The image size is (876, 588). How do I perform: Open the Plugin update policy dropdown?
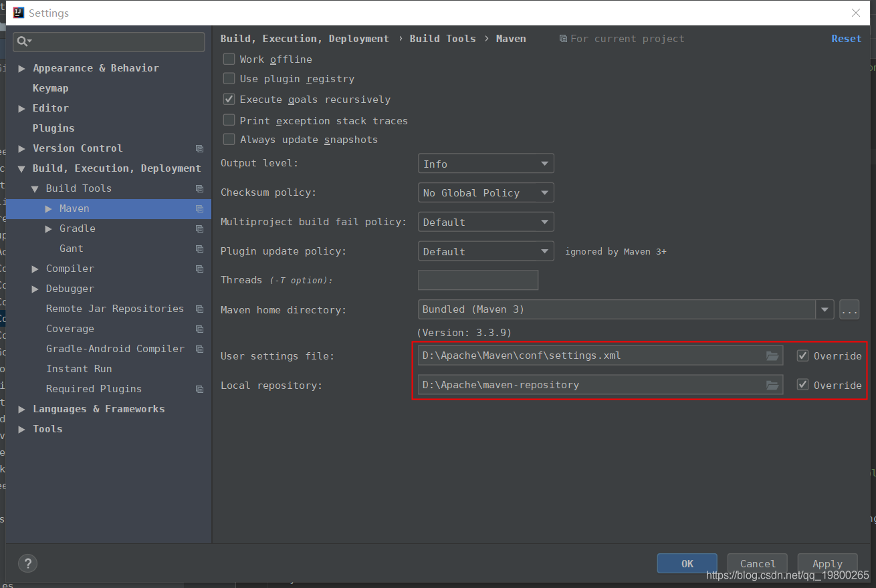point(486,251)
